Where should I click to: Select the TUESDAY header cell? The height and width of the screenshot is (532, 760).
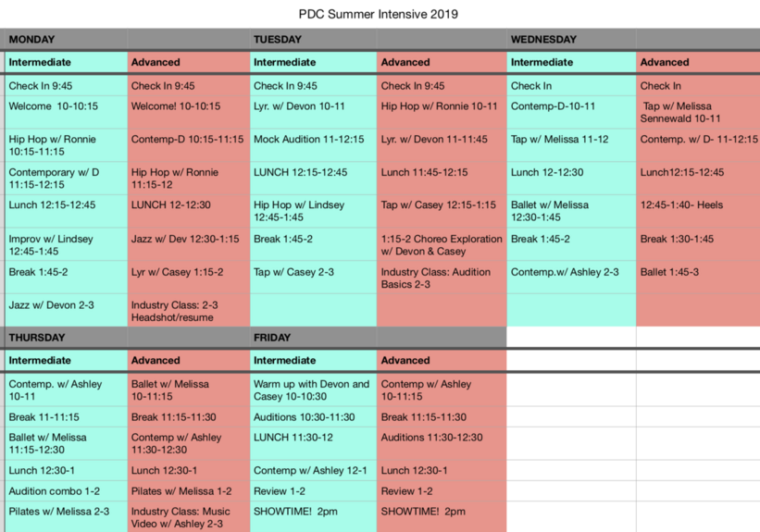(313, 39)
